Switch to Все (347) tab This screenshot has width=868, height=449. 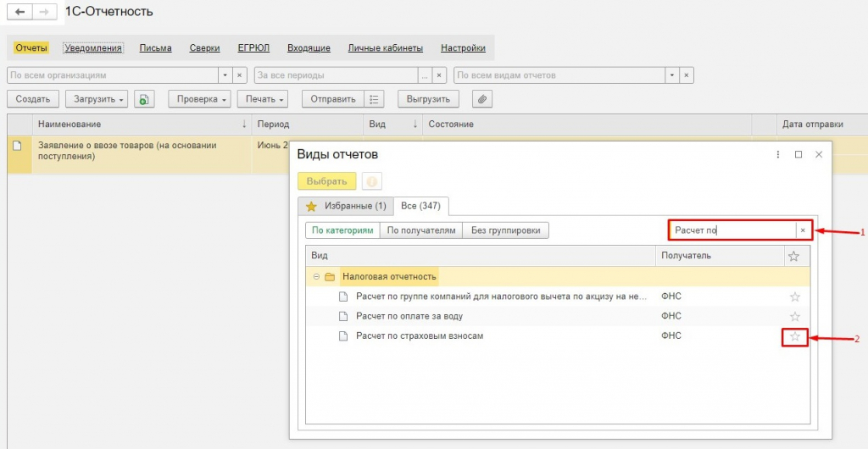pos(420,206)
